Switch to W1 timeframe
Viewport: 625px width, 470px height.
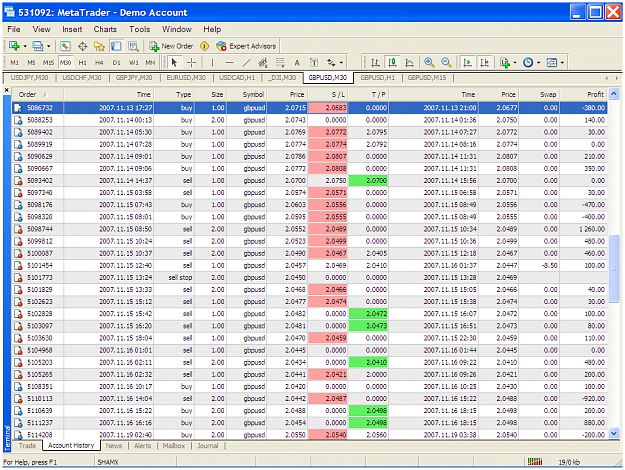tap(134, 63)
